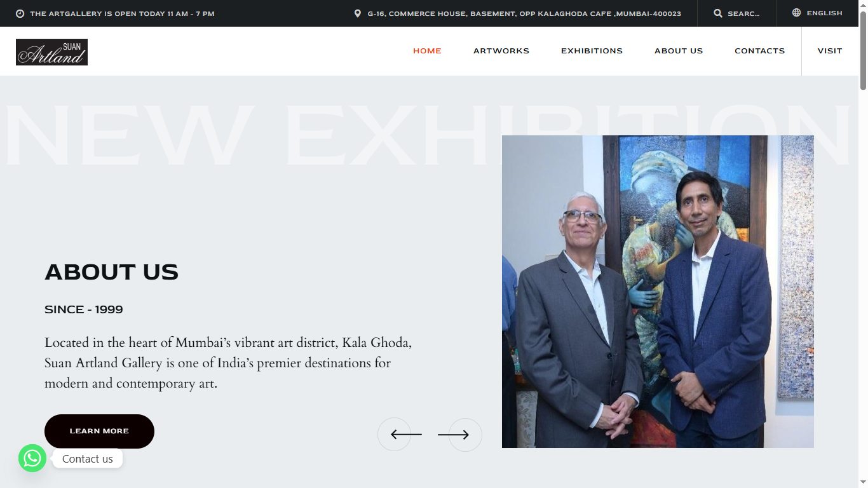Focus the Search input field
The image size is (868, 488).
coord(743,13)
